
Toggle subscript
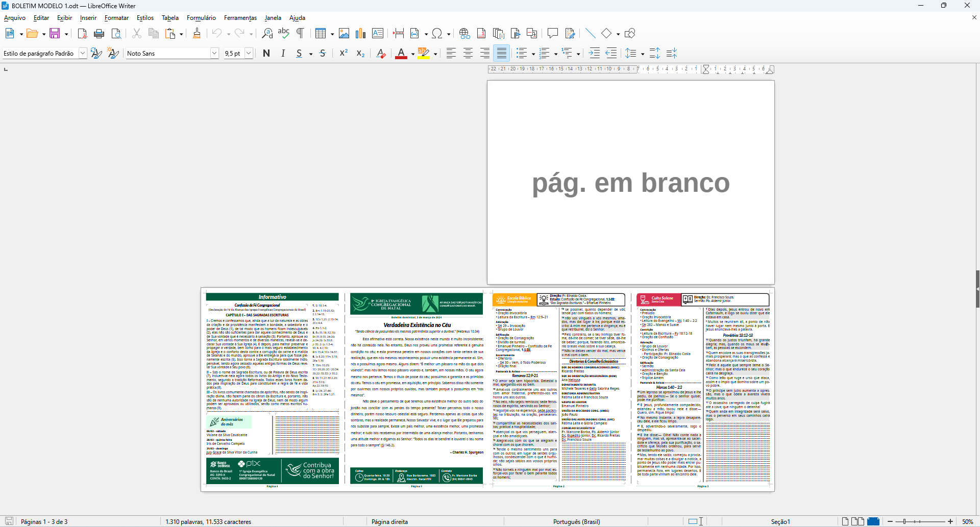[360, 53]
